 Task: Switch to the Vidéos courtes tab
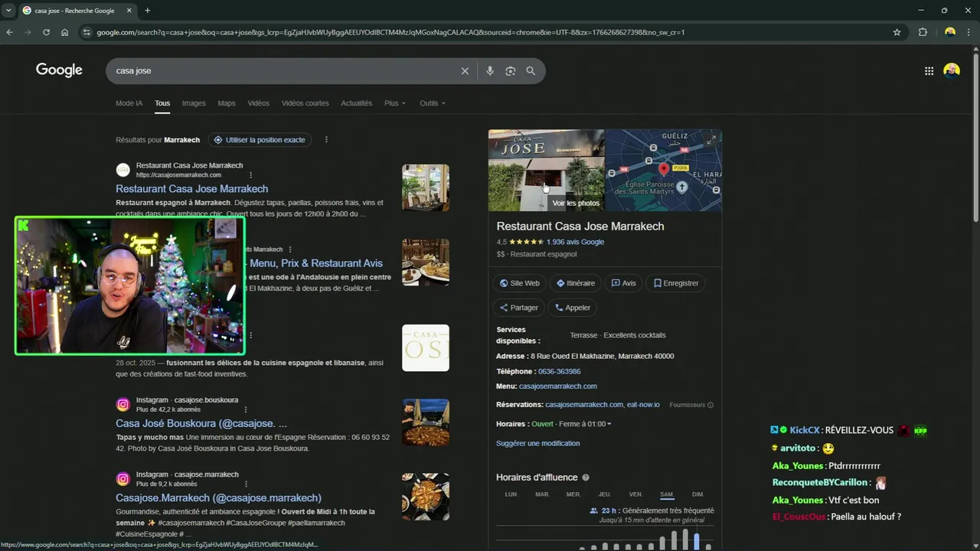point(305,103)
